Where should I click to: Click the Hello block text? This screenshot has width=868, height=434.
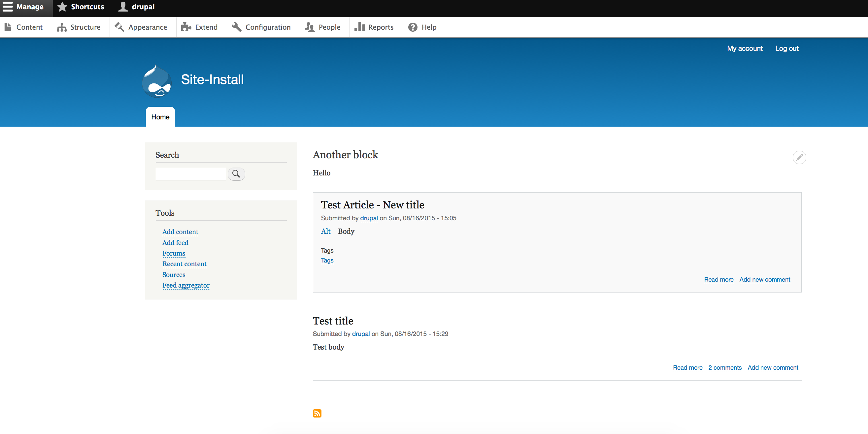point(321,173)
